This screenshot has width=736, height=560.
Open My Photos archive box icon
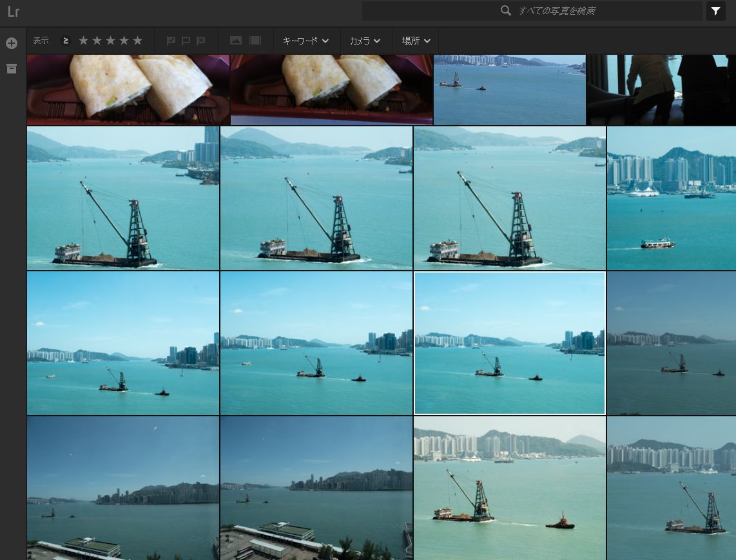click(12, 68)
